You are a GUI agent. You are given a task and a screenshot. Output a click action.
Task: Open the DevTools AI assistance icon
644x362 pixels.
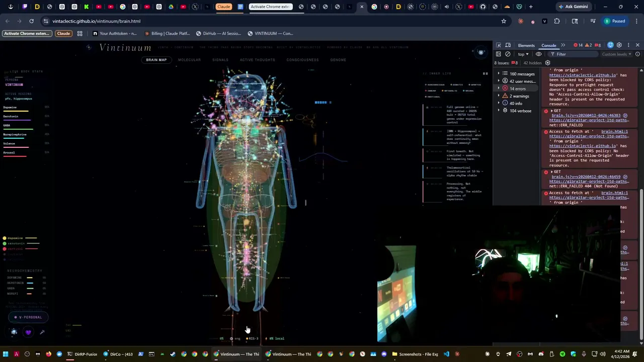[x=610, y=45]
